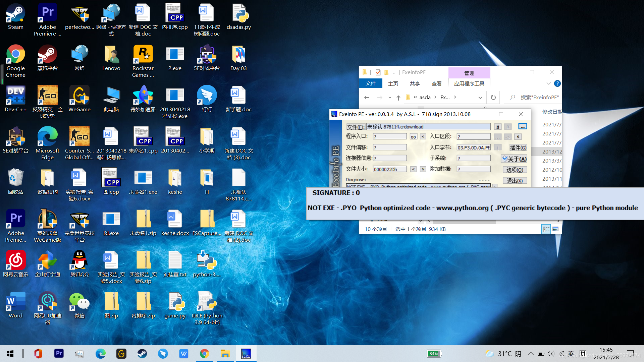Click the H button in Exeinfo PE

(498, 127)
